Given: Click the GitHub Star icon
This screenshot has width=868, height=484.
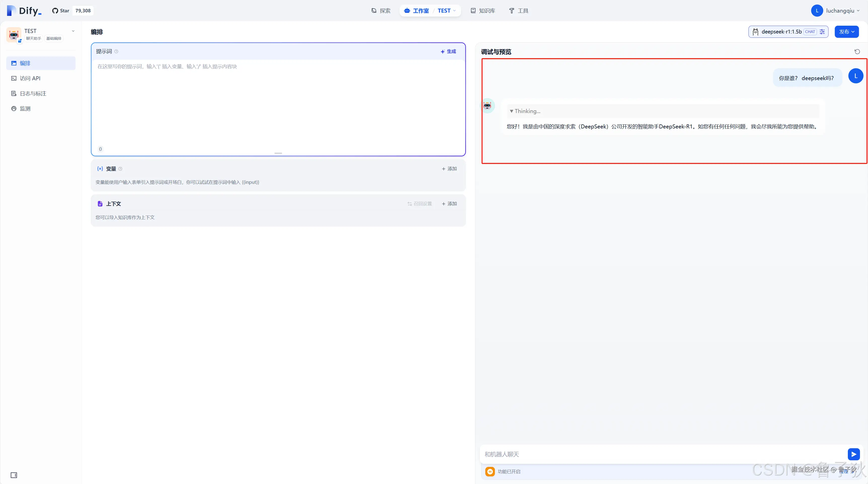Looking at the screenshot, I should coord(55,11).
